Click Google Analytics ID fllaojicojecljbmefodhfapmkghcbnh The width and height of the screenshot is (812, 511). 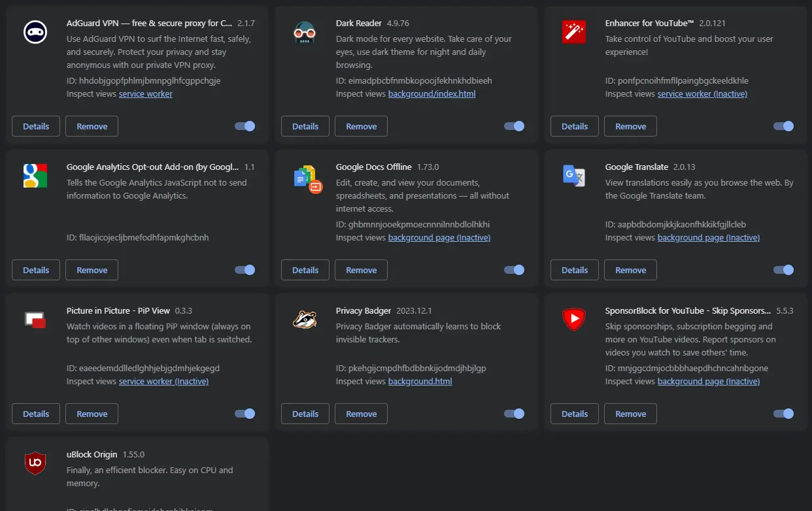pos(137,238)
